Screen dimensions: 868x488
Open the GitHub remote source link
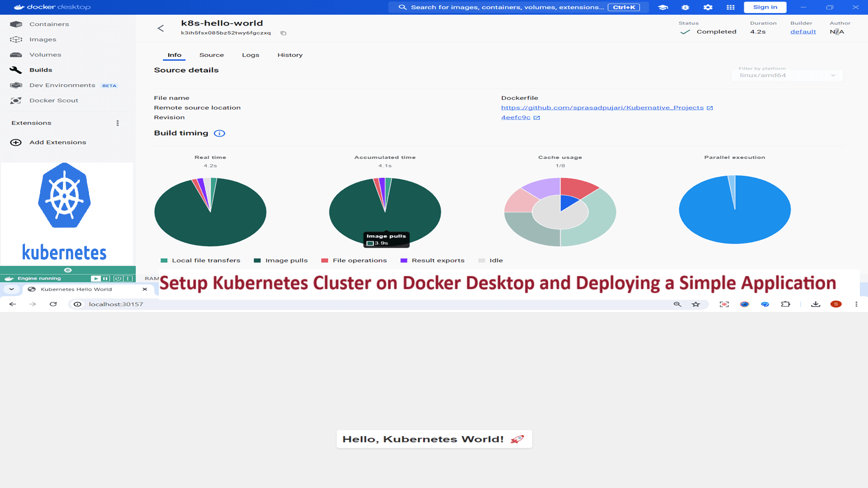602,108
